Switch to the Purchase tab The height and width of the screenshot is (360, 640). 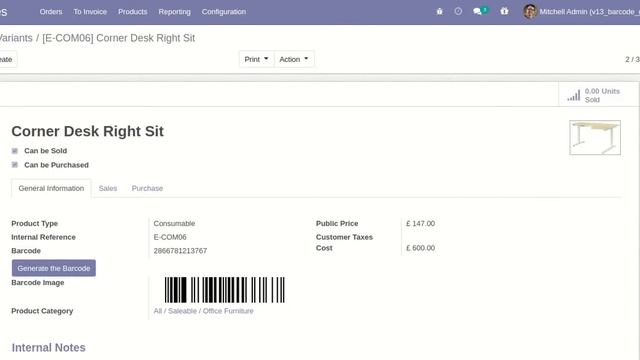coord(147,188)
